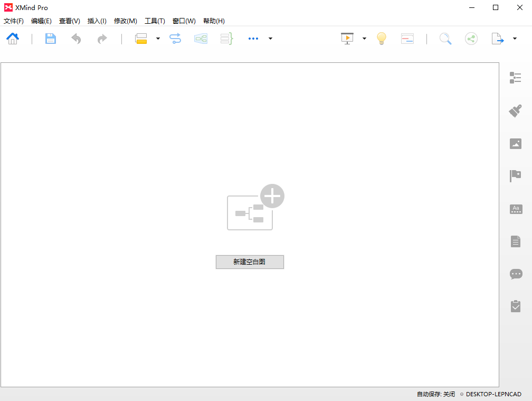Expand the export dropdown arrow
Screen dimensions: 532x401
point(515,39)
